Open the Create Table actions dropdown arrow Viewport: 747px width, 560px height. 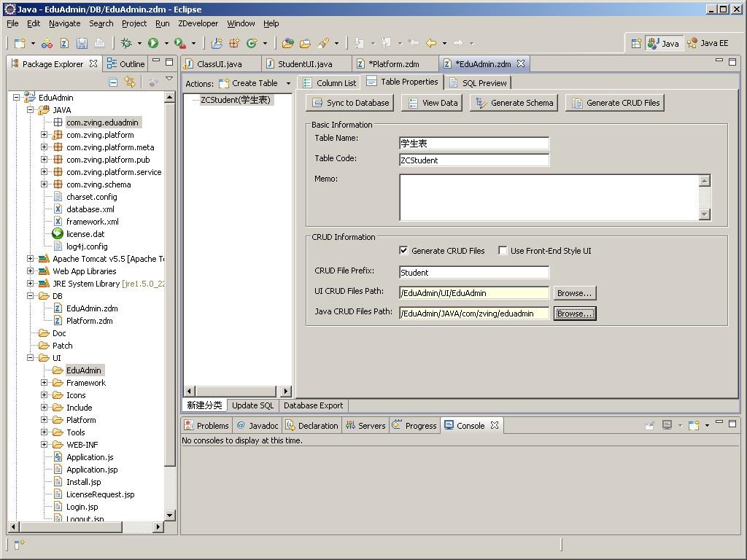coord(288,83)
